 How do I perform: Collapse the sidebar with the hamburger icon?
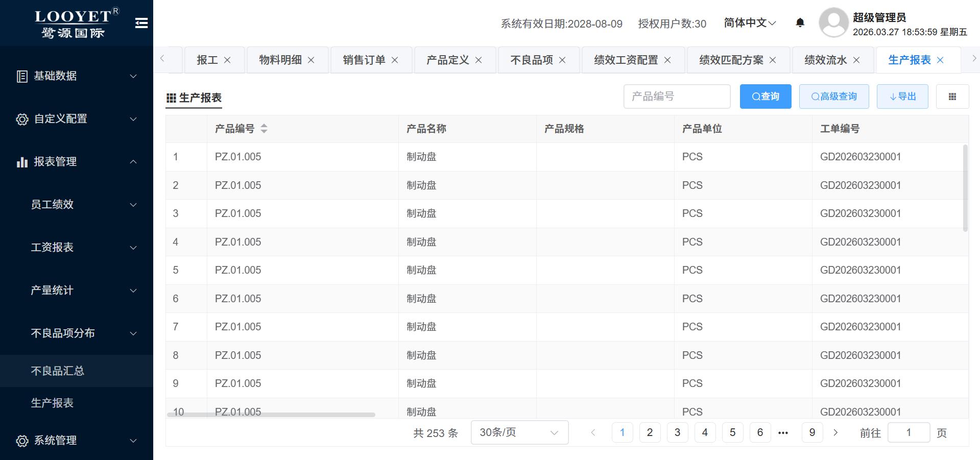click(x=141, y=23)
